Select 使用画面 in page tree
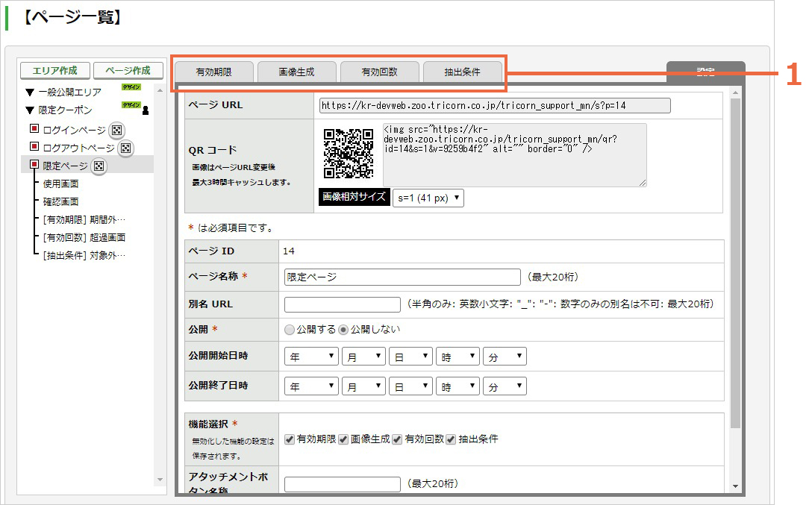Viewport: 812px width, 505px height. tap(61, 184)
